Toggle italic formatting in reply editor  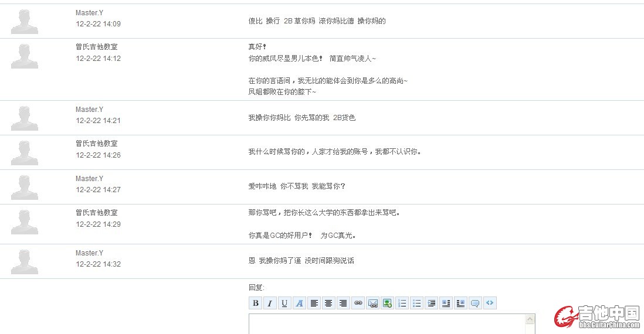270,303
